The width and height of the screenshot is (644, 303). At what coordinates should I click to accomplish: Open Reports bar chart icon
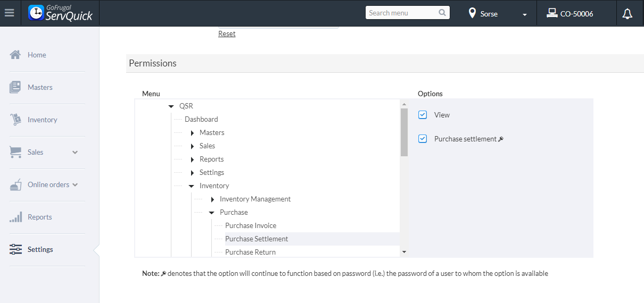15,217
